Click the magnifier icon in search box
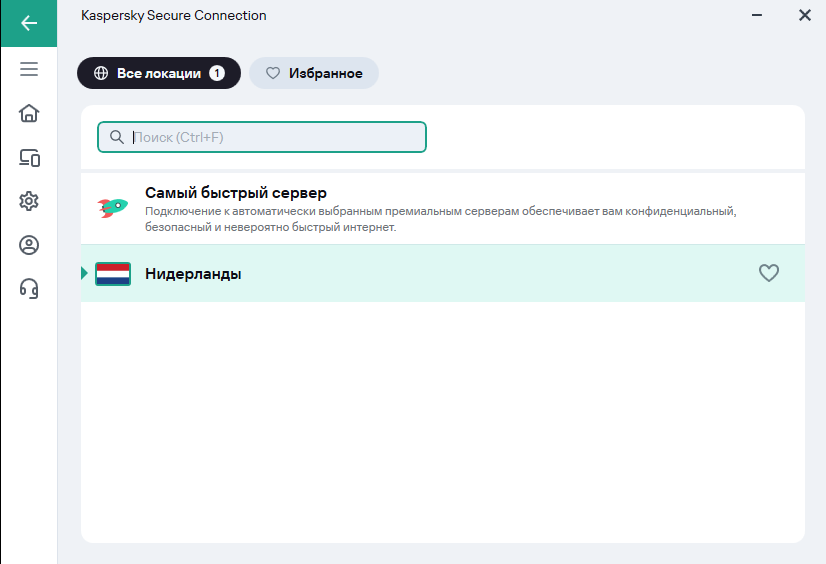826x564 pixels. tap(117, 137)
